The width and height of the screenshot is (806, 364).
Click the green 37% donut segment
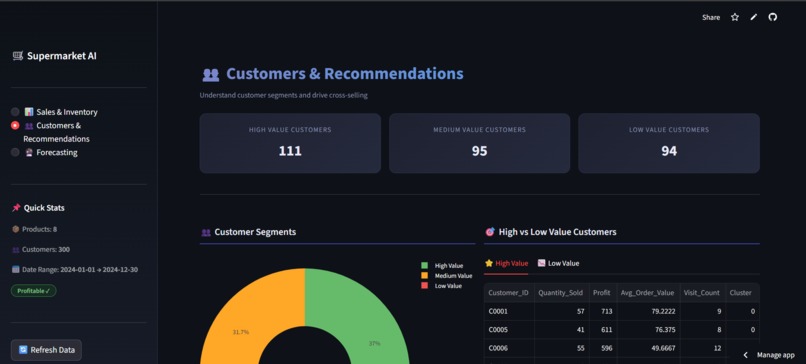click(x=374, y=343)
